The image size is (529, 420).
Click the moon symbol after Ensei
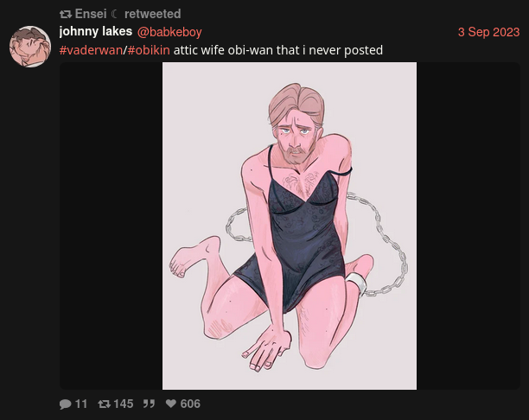(x=115, y=14)
